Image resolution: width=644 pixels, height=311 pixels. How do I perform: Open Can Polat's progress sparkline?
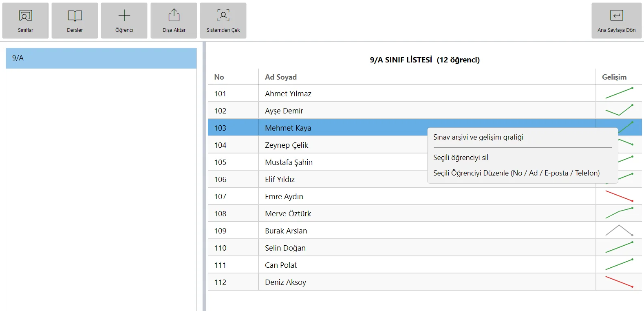click(x=619, y=264)
